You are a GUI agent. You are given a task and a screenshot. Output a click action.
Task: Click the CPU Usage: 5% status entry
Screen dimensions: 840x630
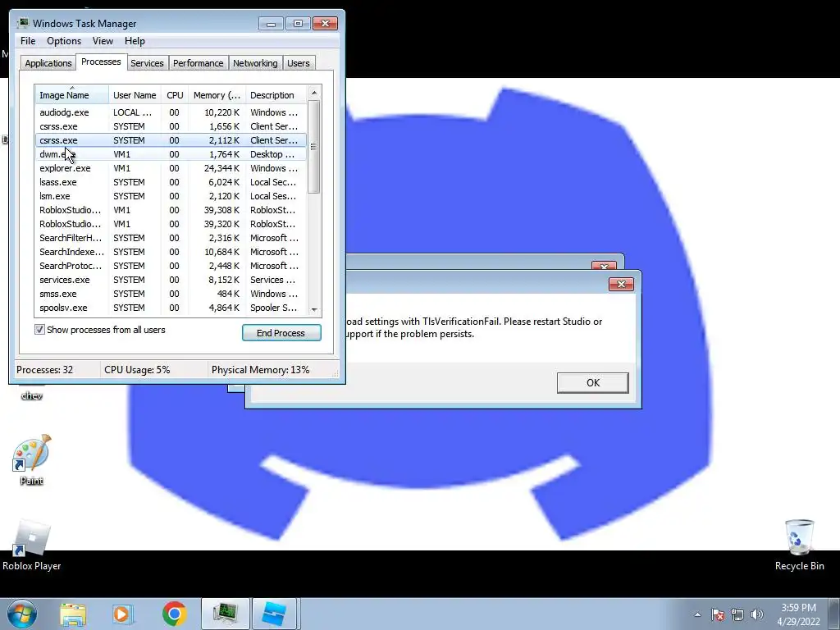[x=137, y=370]
